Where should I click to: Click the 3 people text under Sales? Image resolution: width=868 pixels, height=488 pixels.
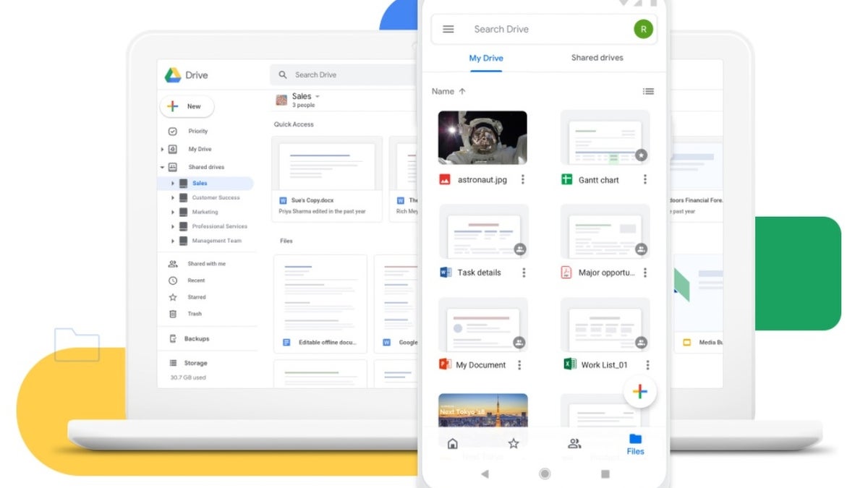(303, 106)
